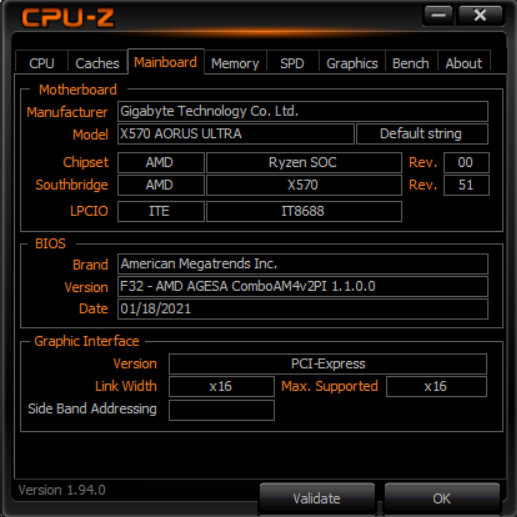Go to the Memory tab
The width and height of the screenshot is (517, 517).
coord(235,63)
